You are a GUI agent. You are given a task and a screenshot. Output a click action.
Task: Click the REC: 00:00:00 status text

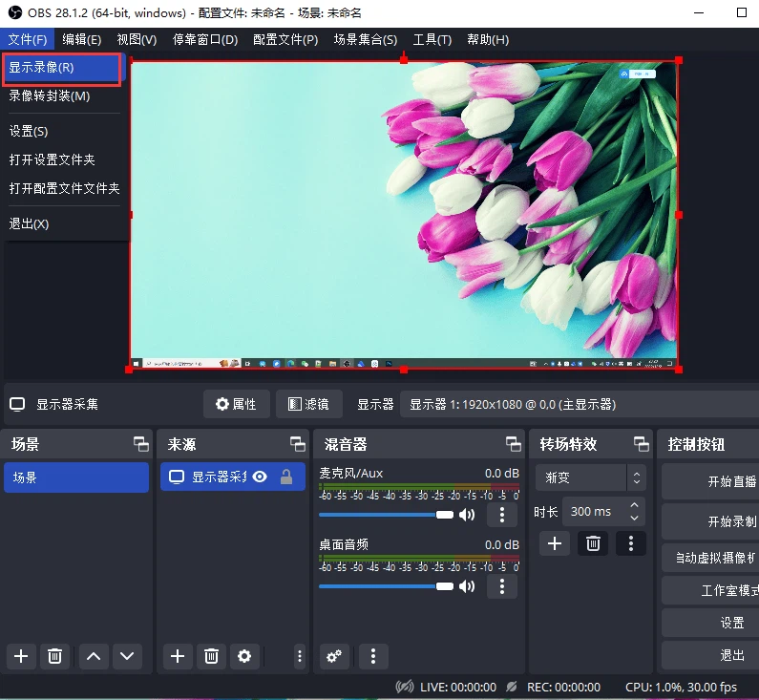point(563,688)
